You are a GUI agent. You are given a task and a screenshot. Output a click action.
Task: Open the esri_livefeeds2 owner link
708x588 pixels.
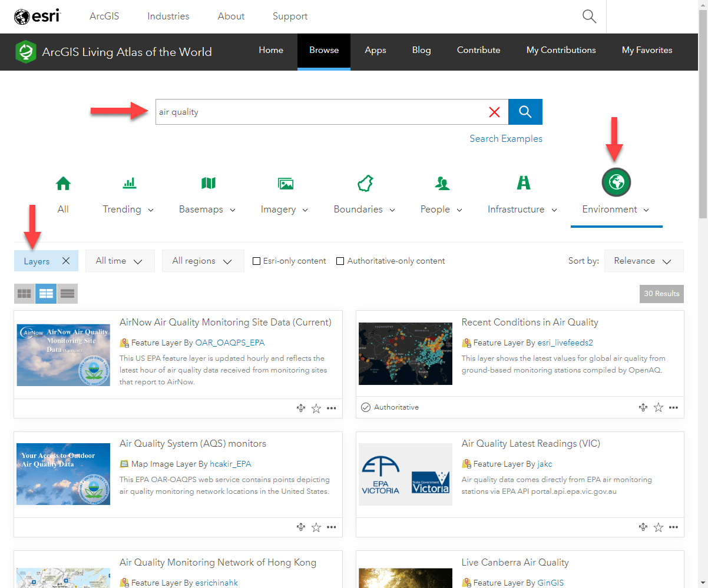(x=565, y=343)
